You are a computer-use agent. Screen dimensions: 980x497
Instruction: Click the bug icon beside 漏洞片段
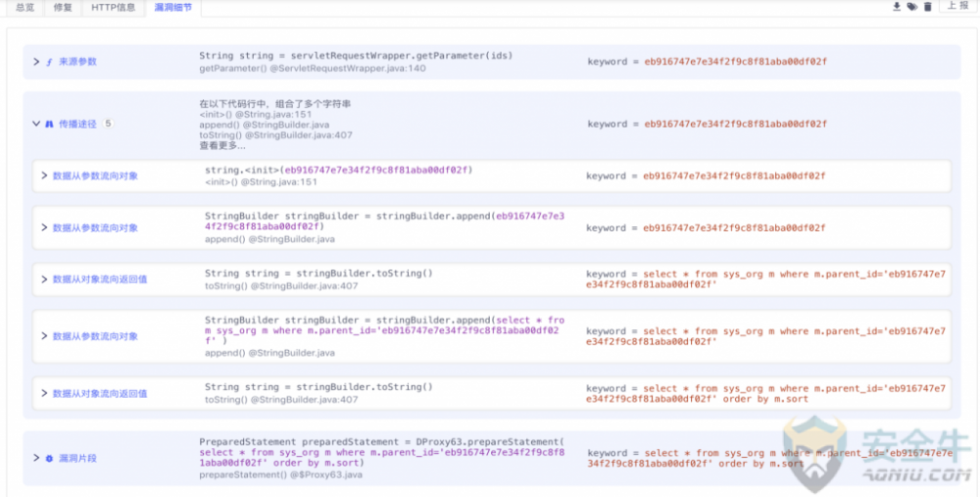[x=49, y=458]
